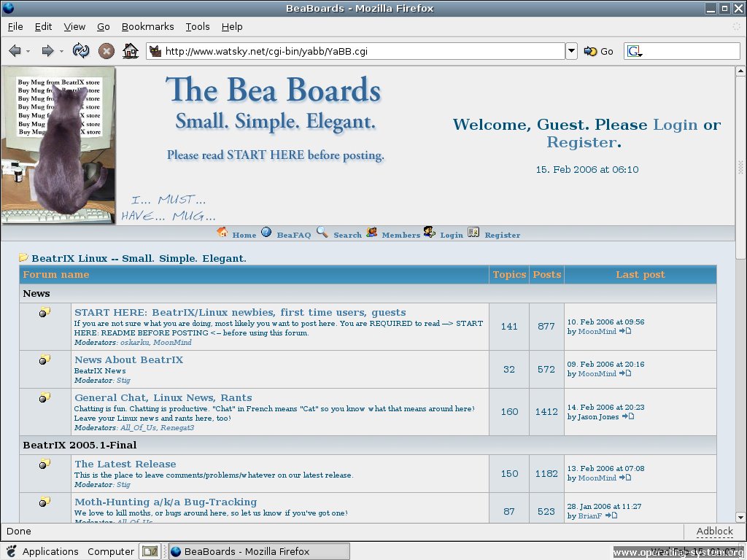747x560 pixels.
Task: Click the Login icon in forum navigation
Action: pos(429,232)
